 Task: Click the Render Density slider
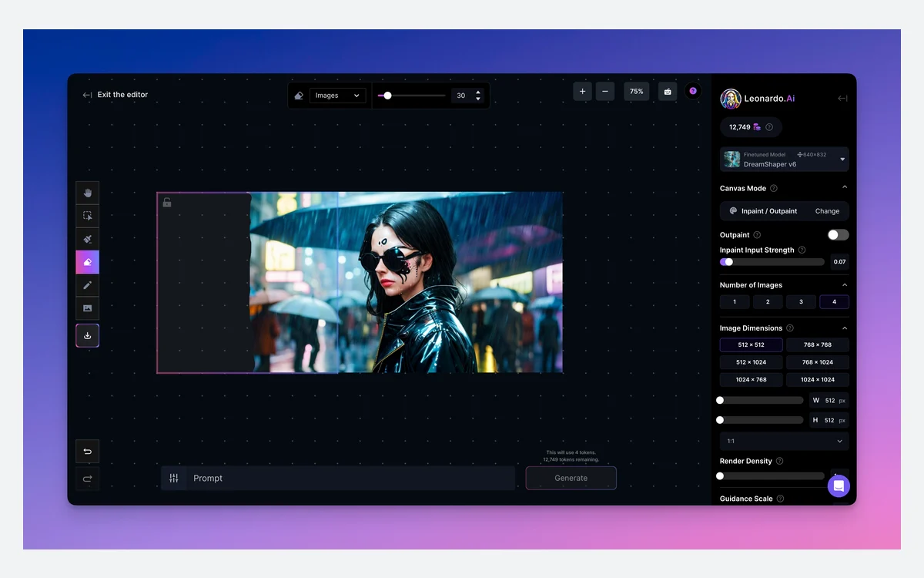[772, 476]
